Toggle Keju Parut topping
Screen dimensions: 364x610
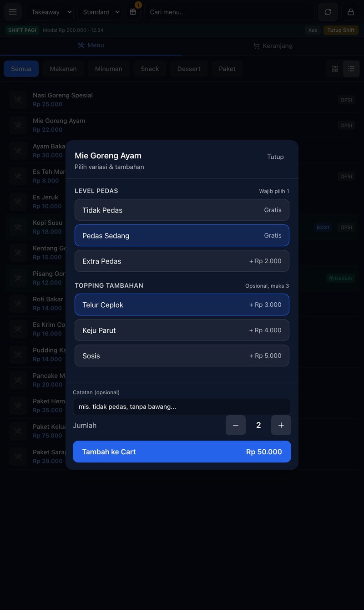coord(182,330)
